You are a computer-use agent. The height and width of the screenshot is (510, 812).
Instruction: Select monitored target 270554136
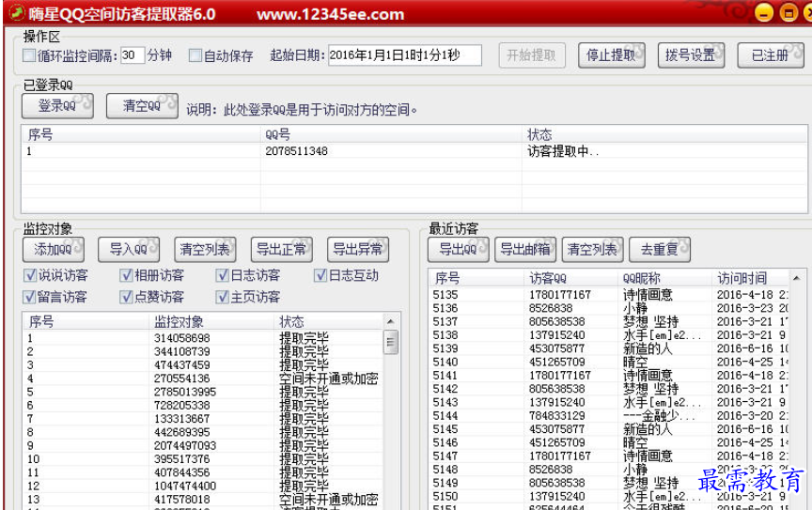(x=202, y=379)
